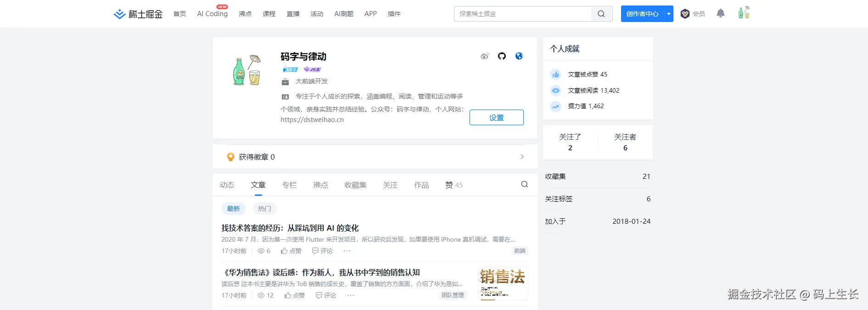
Task: Open more options for 找技术答案的经历 article
Action: click(347, 251)
